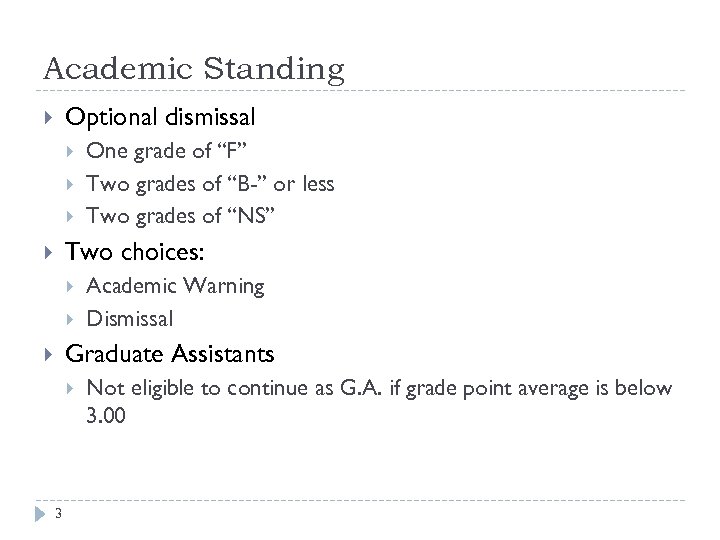This screenshot has height=540, width=720.
Task: Click the bullet arrow before "Not eligible to continue"
Action: [x=70, y=388]
